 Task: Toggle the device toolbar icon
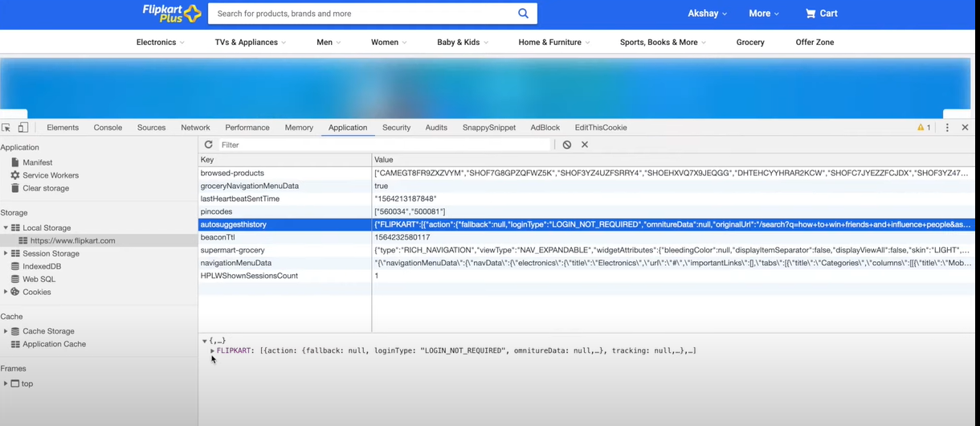(x=23, y=127)
